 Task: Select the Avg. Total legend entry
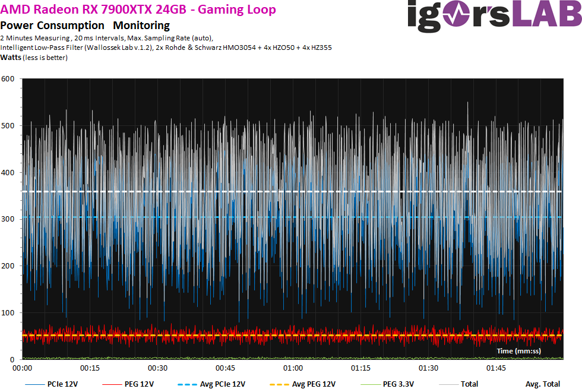click(543, 384)
